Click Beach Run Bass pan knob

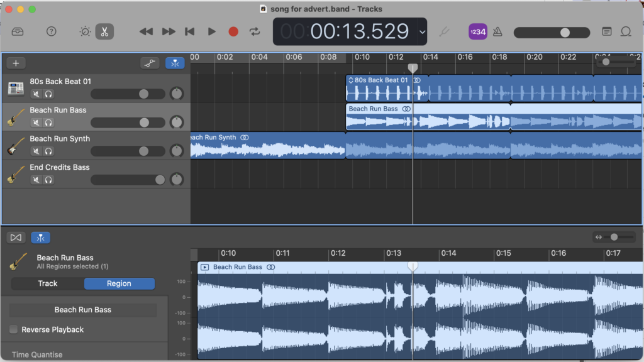click(x=177, y=123)
